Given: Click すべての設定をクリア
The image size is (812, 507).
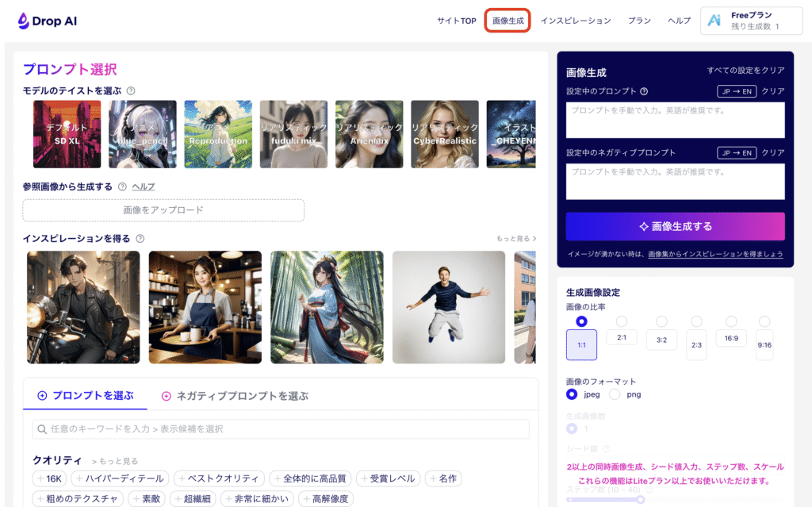Looking at the screenshot, I should click(x=745, y=71).
